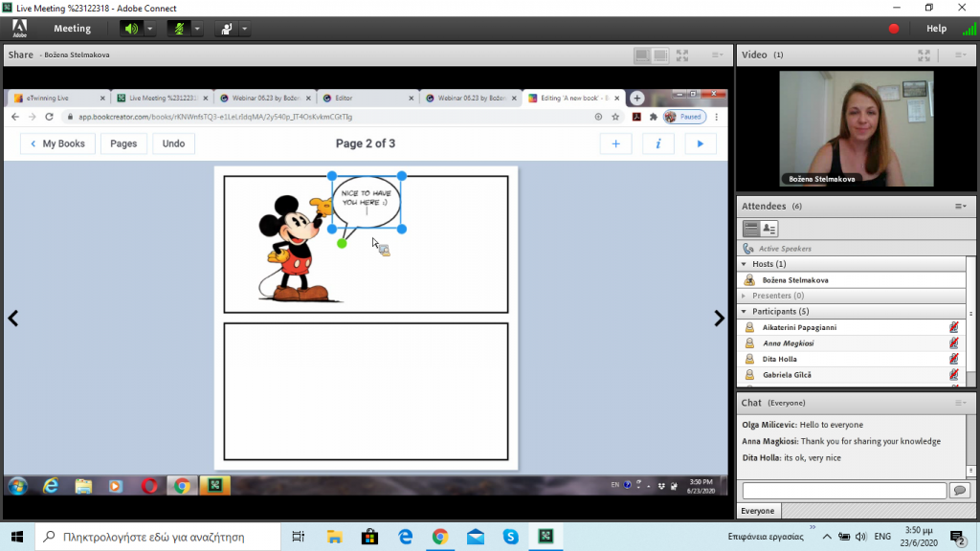This screenshot has height=551, width=980.
Task: Open the raise hand status dropdown arrow
Action: click(244, 29)
